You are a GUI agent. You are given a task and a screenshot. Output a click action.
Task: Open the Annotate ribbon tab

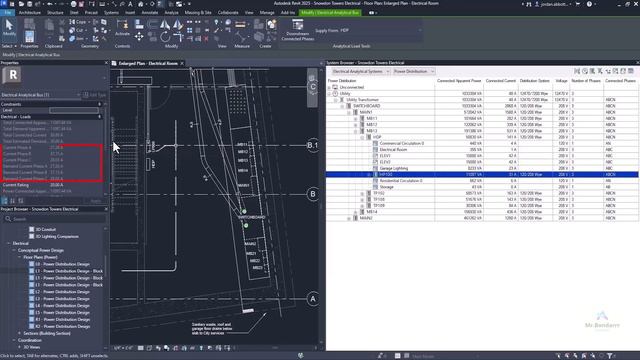pos(150,13)
